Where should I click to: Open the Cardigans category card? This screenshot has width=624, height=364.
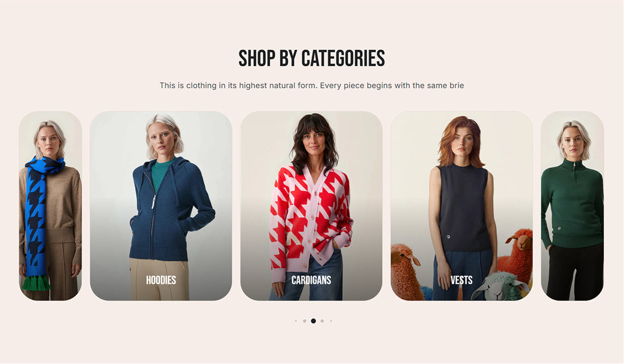point(311,206)
